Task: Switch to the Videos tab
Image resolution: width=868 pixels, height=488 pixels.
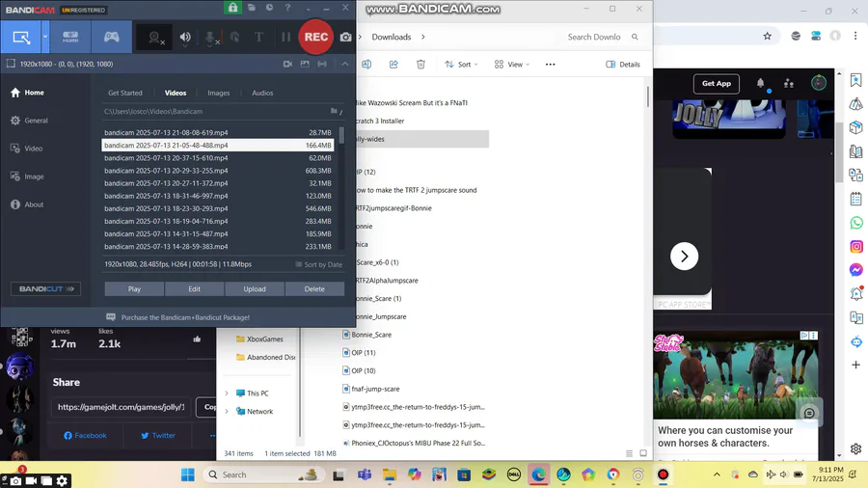Action: click(x=176, y=93)
